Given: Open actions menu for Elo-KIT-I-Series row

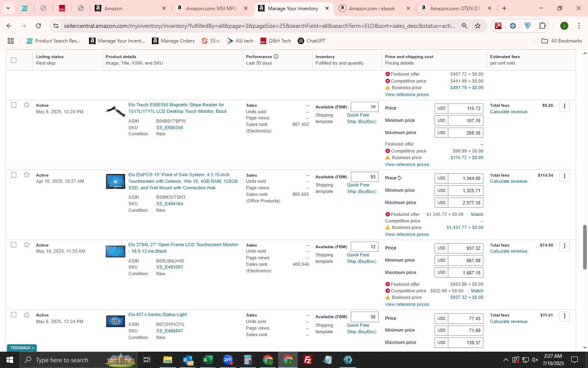Looking at the screenshot, I should (x=564, y=316).
